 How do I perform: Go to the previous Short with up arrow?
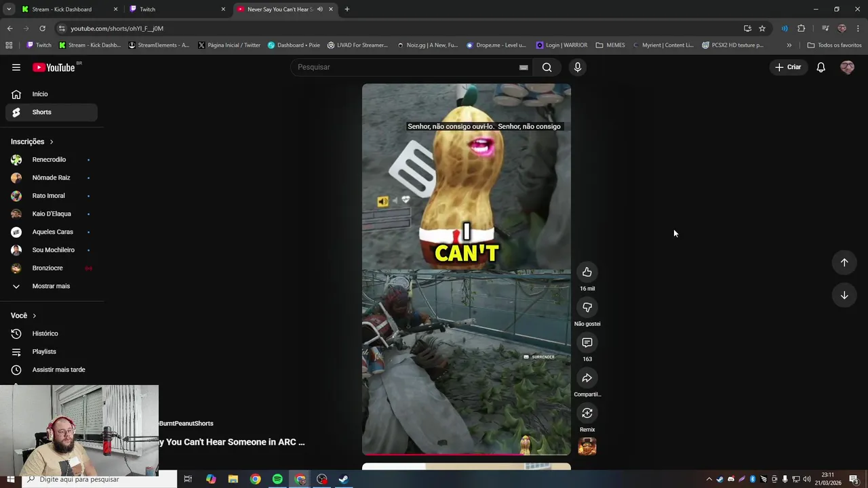pyautogui.click(x=844, y=262)
